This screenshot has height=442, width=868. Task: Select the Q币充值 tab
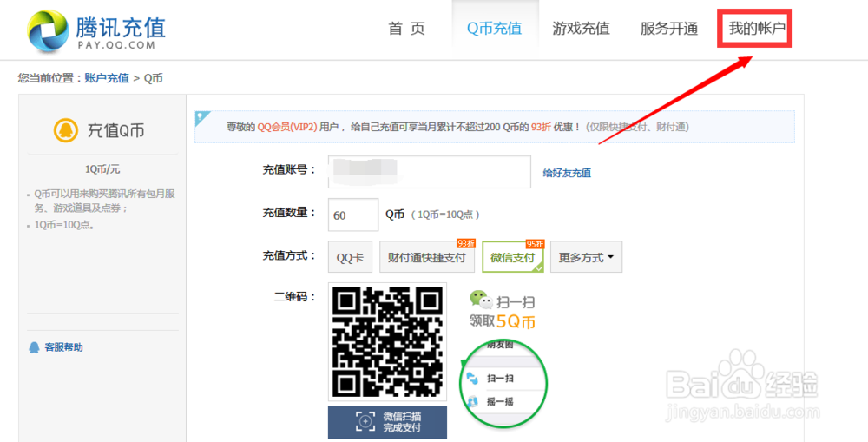[495, 29]
